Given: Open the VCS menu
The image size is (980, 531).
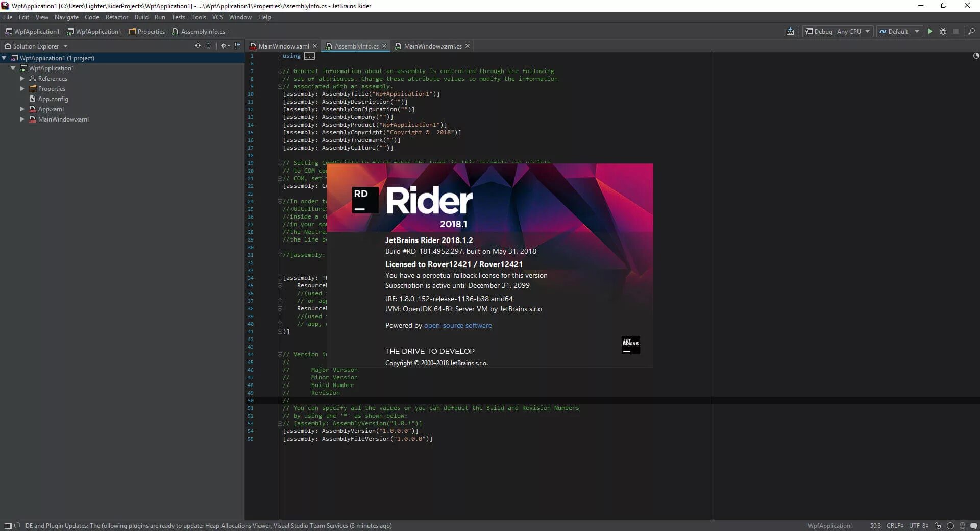Looking at the screenshot, I should point(217,17).
